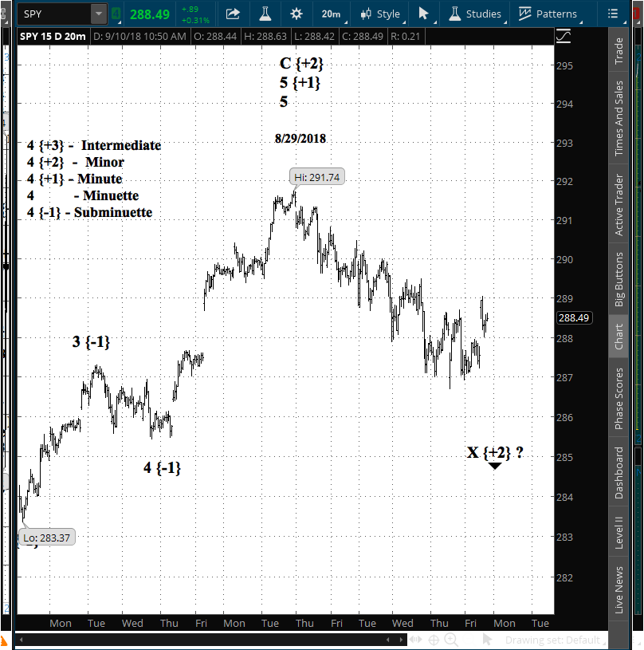Open the Patterns menu

[x=548, y=14]
